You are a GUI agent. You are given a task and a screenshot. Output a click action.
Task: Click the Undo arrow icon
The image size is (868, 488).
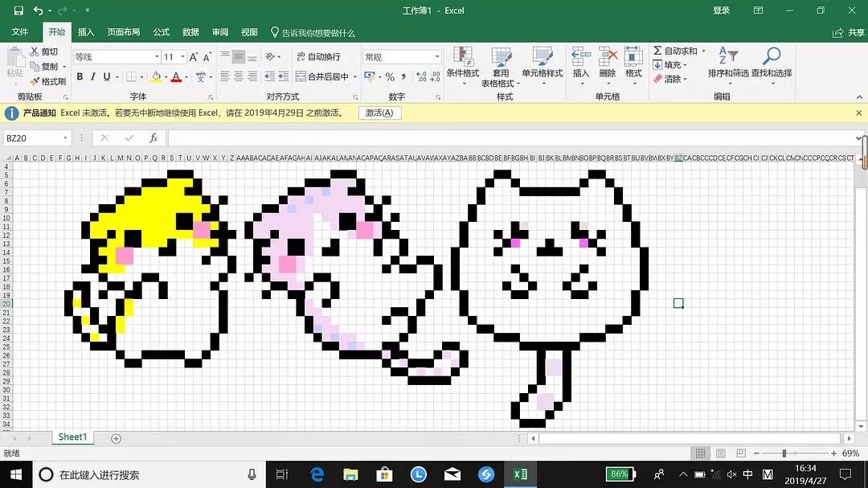[x=39, y=10]
